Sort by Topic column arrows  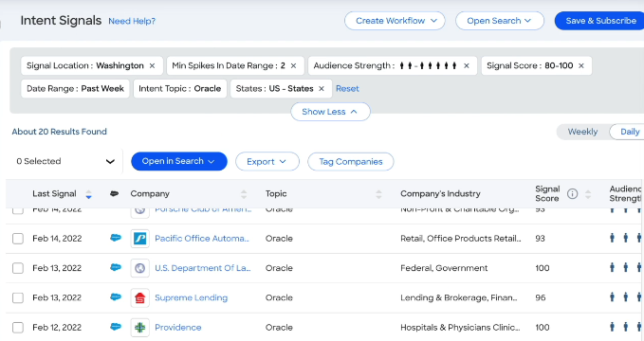pos(378,194)
